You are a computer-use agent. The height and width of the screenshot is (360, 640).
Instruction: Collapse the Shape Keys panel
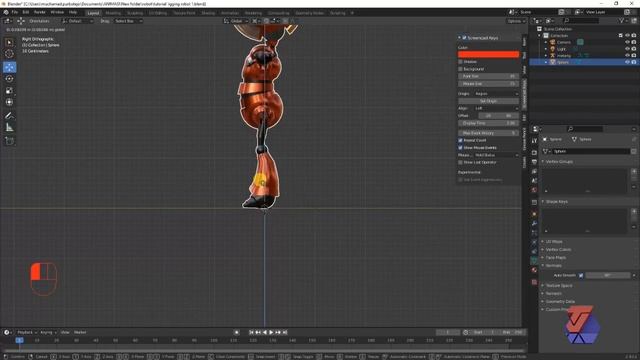555,202
